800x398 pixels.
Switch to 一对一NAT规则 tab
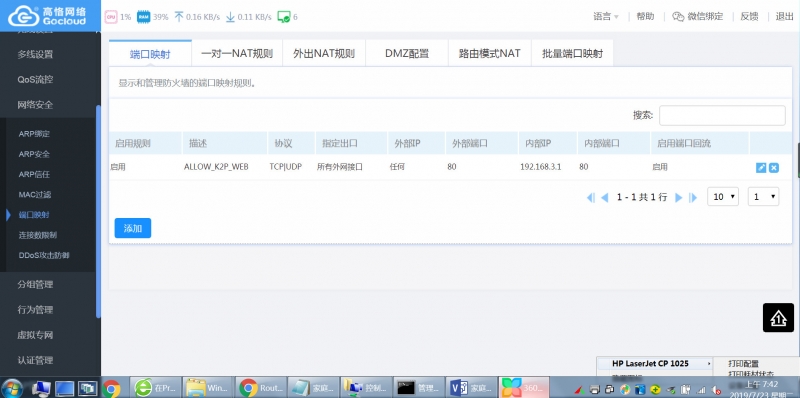click(x=237, y=54)
